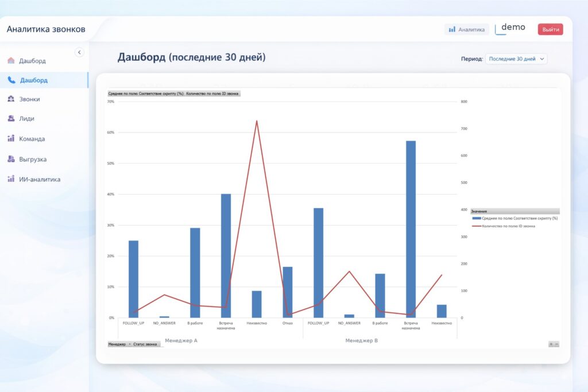Click the Количество по полю ID звонка field button

[x=212, y=93]
